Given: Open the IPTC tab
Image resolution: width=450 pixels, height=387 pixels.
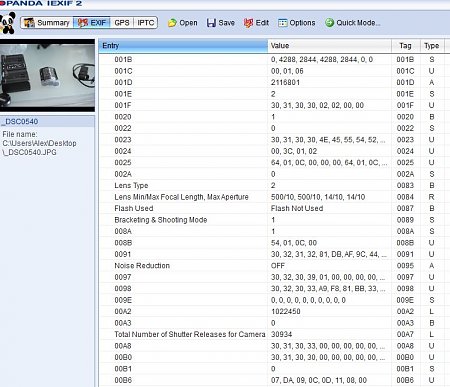Looking at the screenshot, I should click(146, 23).
